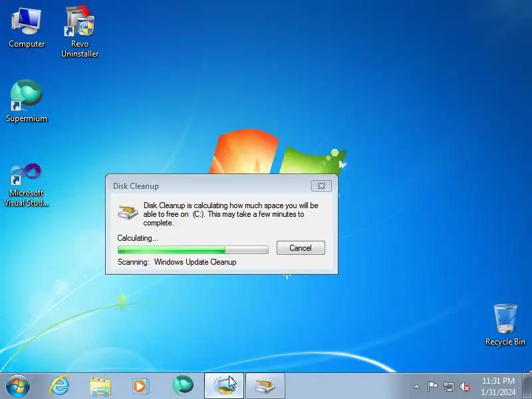Open the clock showing 11:31 PM
This screenshot has width=532, height=399.
[x=498, y=386]
